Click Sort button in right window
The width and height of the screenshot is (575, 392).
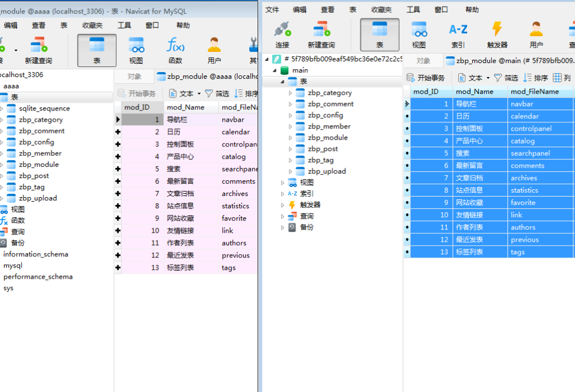535,78
